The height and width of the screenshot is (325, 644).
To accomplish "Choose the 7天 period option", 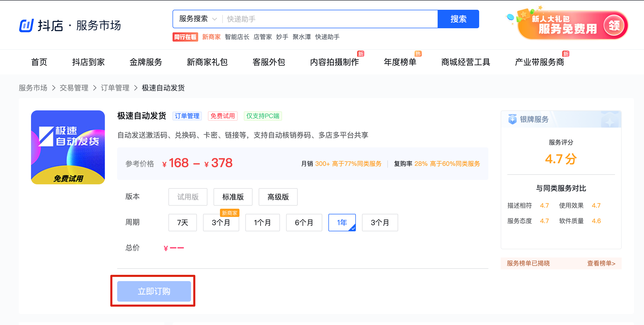I will click(183, 223).
